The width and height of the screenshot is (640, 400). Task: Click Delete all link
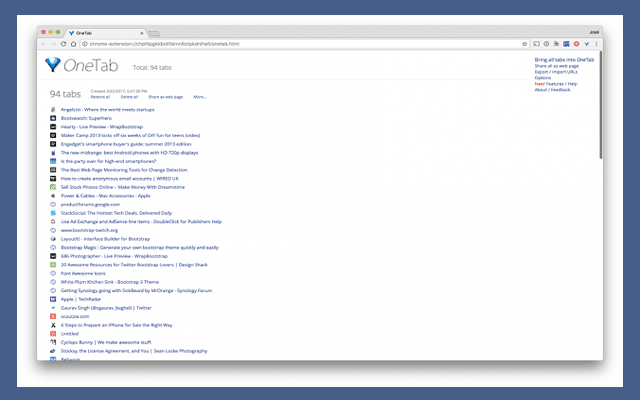(129, 97)
